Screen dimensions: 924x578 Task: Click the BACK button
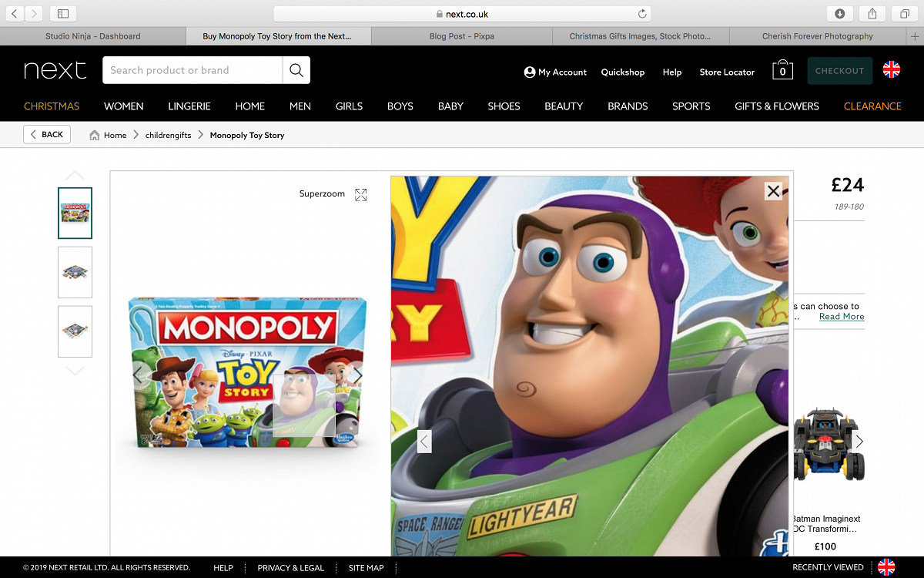point(47,134)
